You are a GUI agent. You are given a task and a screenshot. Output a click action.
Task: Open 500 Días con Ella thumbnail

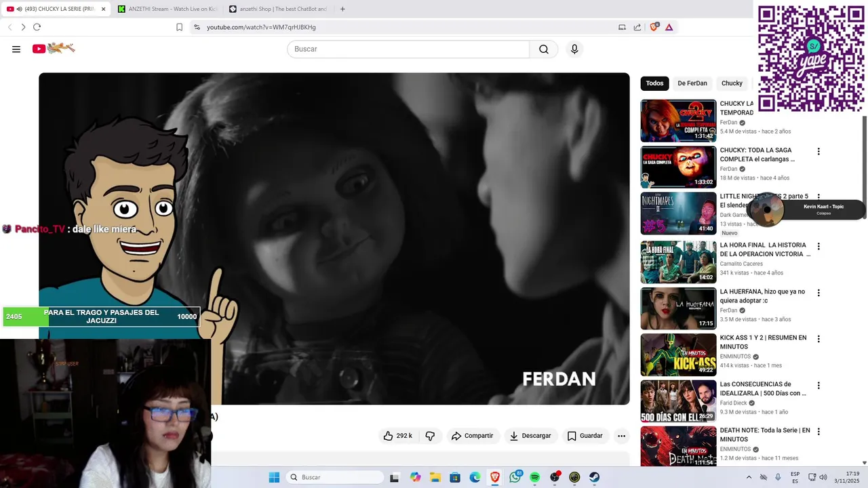tap(678, 401)
